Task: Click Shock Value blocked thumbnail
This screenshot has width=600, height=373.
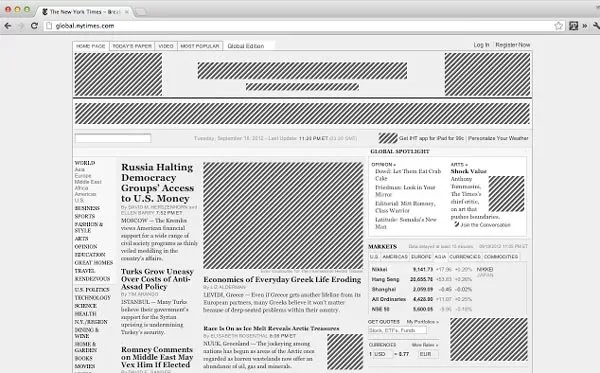Action: (506, 194)
